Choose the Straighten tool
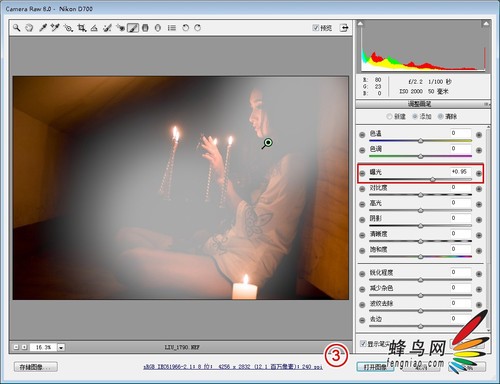 [94, 28]
